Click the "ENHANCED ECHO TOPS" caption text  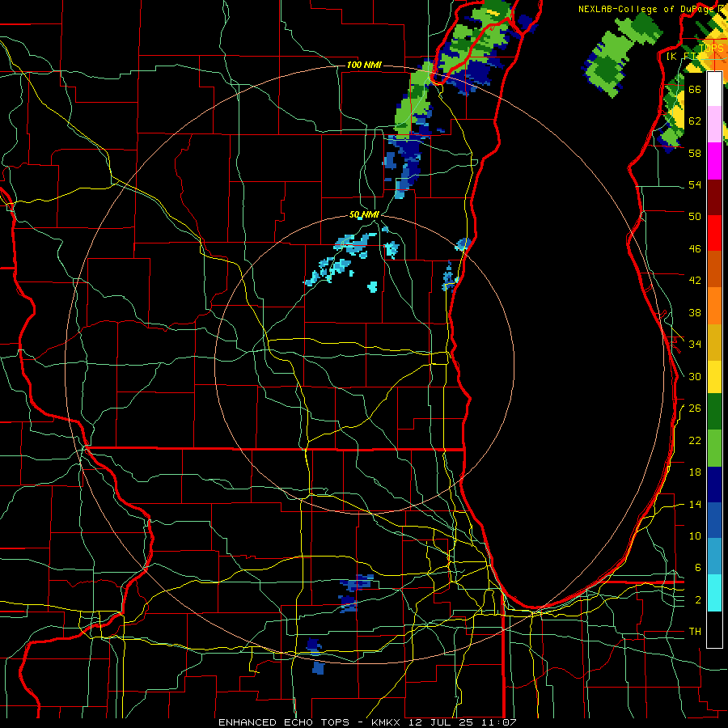tap(284, 722)
